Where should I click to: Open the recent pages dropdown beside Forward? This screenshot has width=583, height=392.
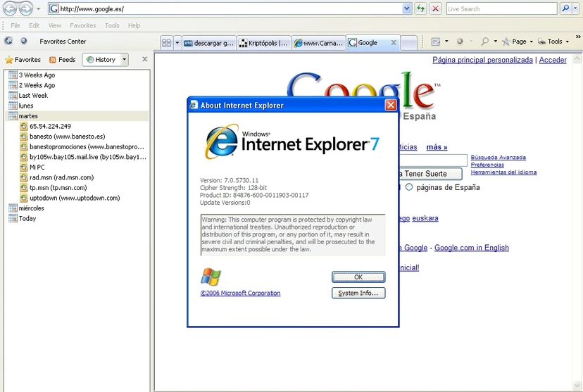[38, 9]
